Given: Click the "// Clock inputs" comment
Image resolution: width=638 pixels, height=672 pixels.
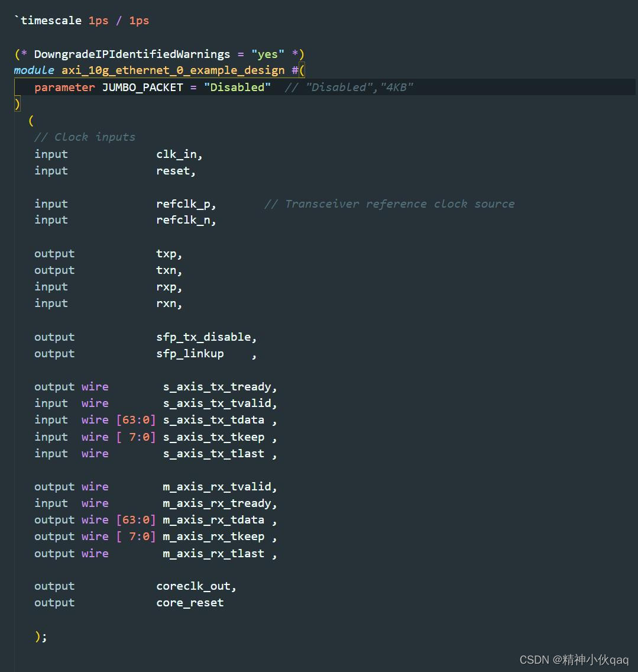Looking at the screenshot, I should click(x=85, y=137).
